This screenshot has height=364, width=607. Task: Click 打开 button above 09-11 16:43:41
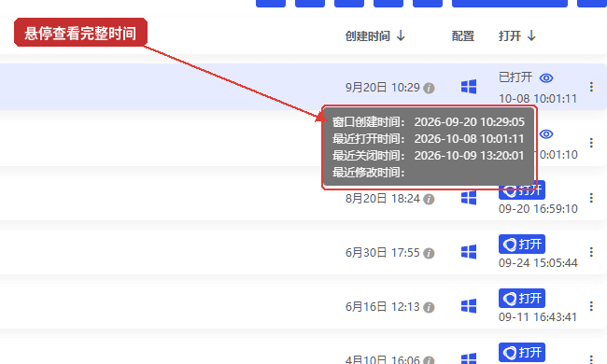tap(522, 299)
